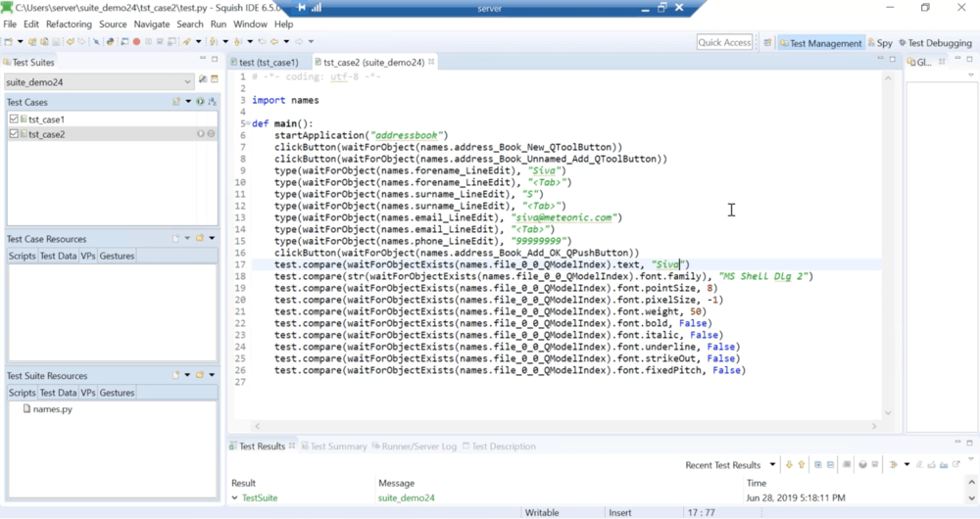Open Test Case Resources view menu arrow
980x519 pixels.
click(212, 239)
